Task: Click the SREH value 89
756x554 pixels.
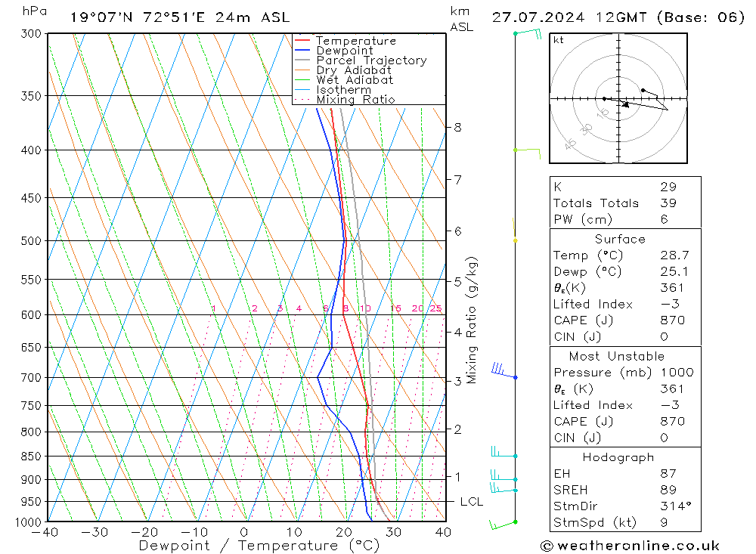Action: (x=668, y=490)
